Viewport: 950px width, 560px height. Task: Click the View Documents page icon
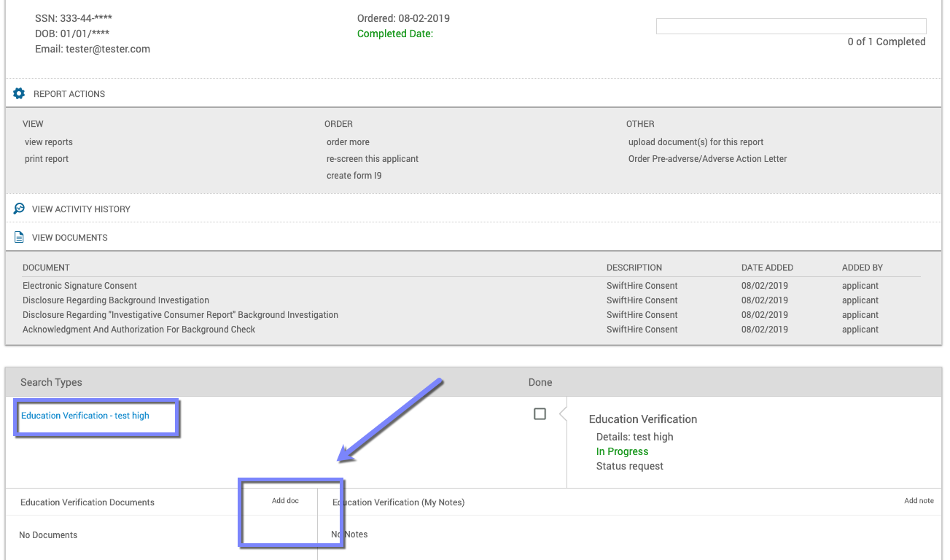19,237
